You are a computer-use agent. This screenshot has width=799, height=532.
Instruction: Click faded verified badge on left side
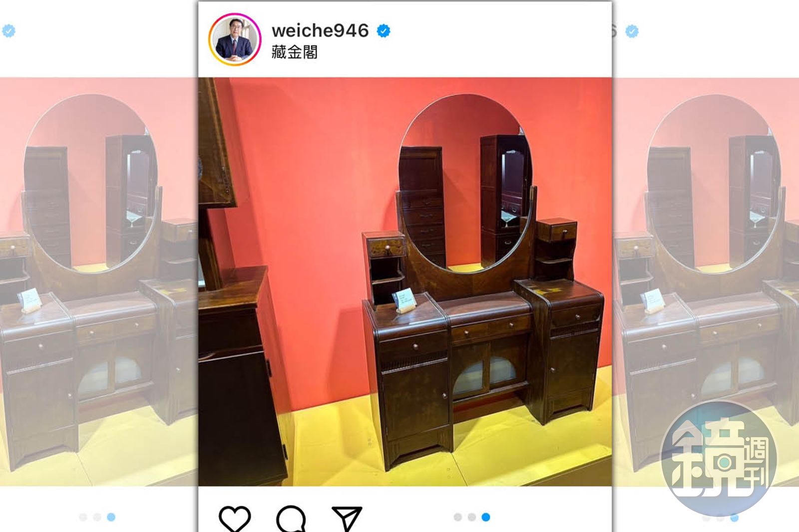point(8,31)
